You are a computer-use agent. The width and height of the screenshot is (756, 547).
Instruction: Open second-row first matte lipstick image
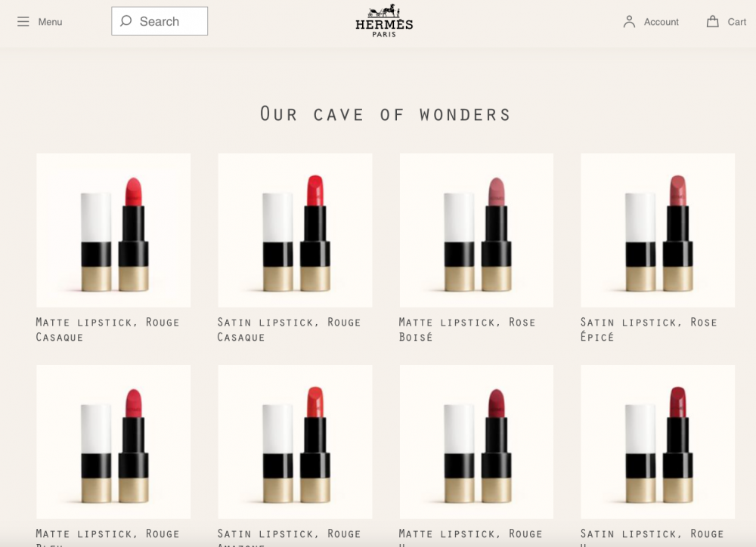click(x=113, y=442)
